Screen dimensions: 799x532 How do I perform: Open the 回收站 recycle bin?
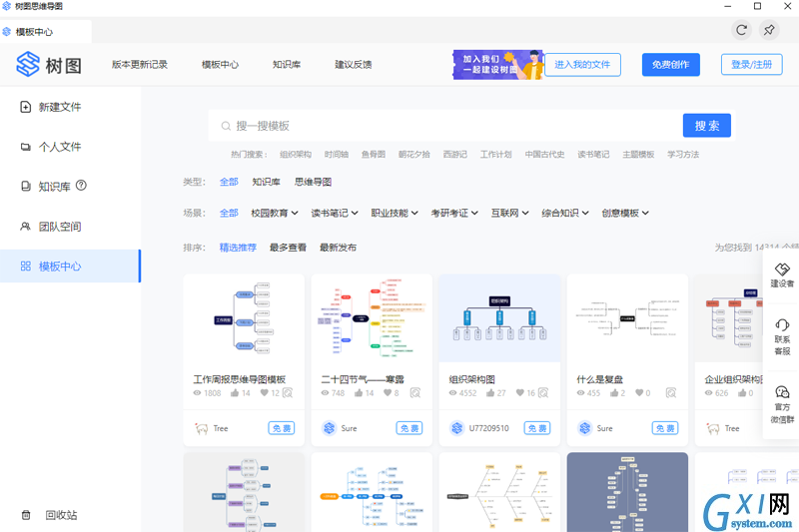[49, 515]
